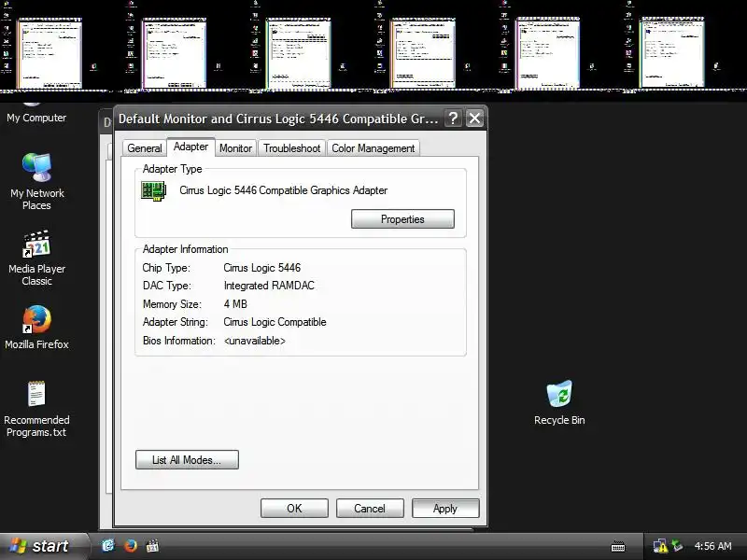This screenshot has width=747, height=560.
Task: Click the graphics adapter card icon
Action: 153,191
